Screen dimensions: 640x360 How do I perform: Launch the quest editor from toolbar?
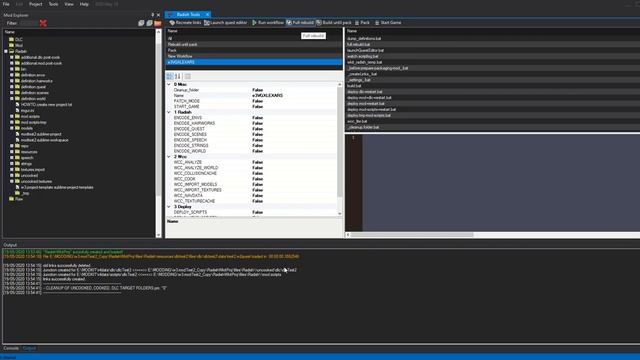tap(226, 23)
